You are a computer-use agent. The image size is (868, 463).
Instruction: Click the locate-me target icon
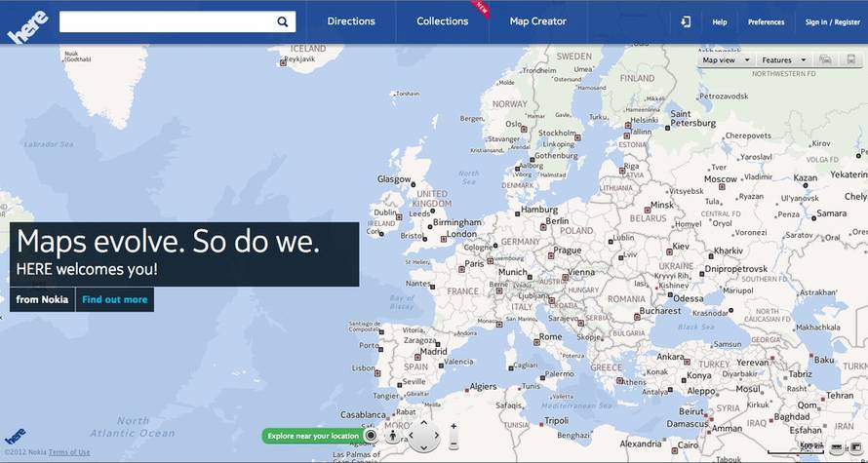(x=371, y=436)
